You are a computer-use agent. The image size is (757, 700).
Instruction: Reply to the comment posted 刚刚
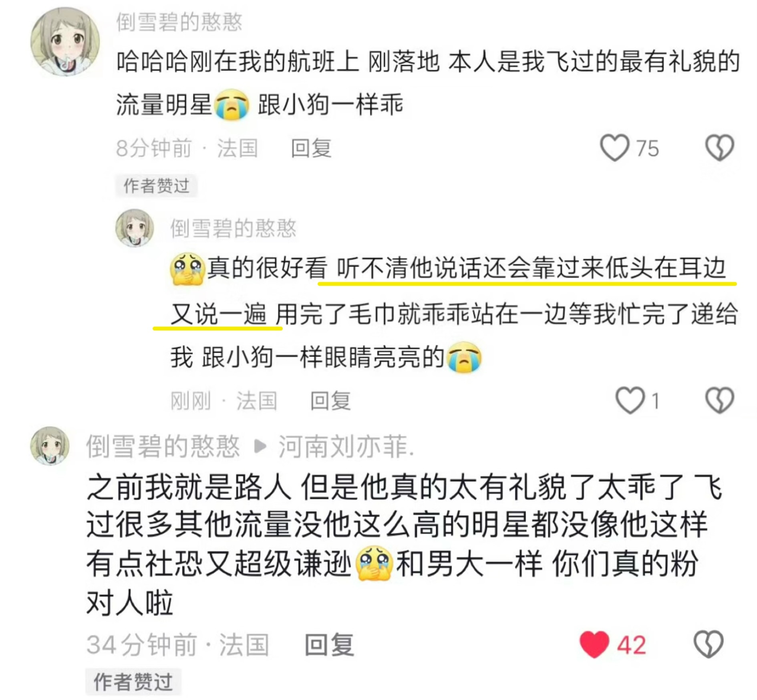coord(330,400)
